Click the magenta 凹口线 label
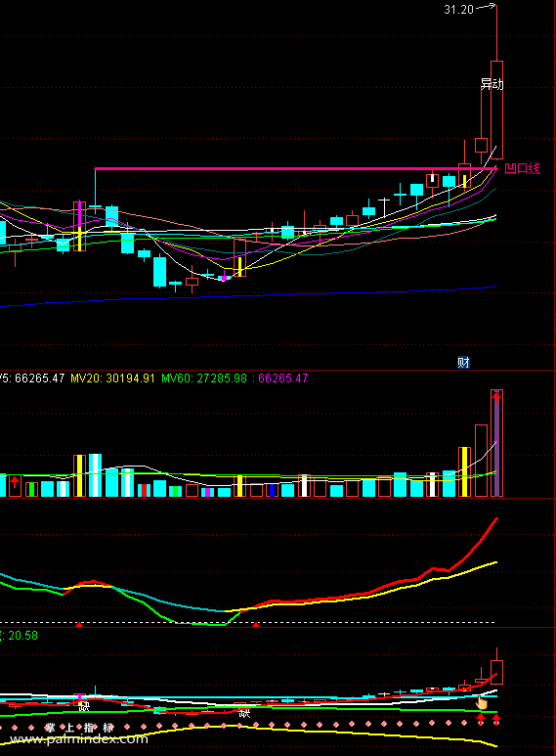556x756 pixels. 522,168
